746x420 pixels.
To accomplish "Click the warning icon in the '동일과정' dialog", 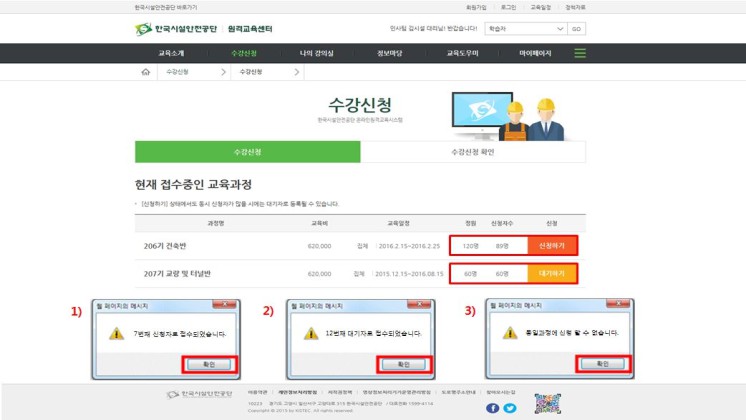I will [x=510, y=332].
